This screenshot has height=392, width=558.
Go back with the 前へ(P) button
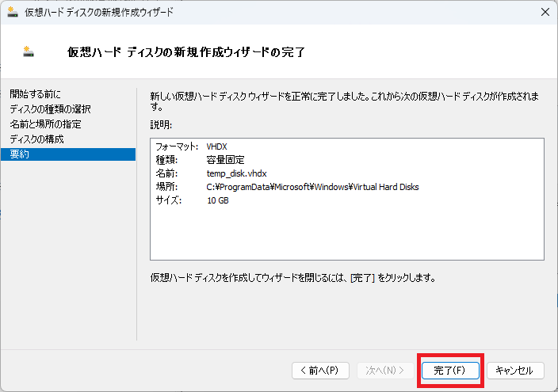[x=320, y=371]
